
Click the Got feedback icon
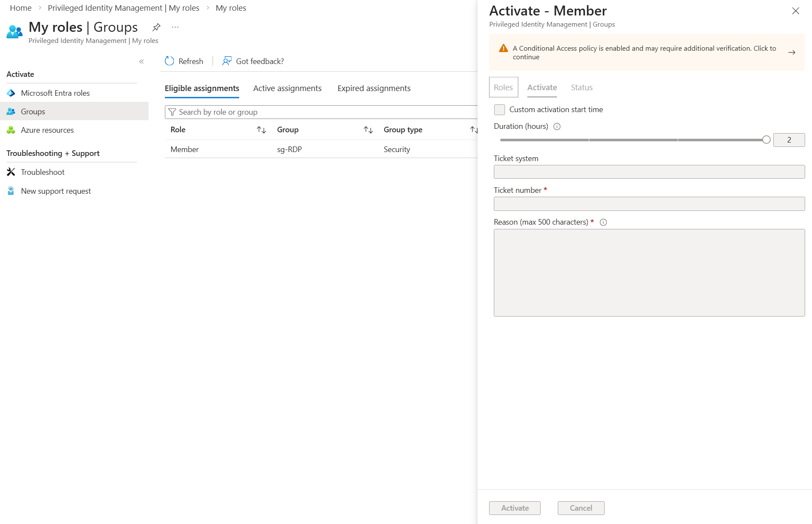coord(227,61)
